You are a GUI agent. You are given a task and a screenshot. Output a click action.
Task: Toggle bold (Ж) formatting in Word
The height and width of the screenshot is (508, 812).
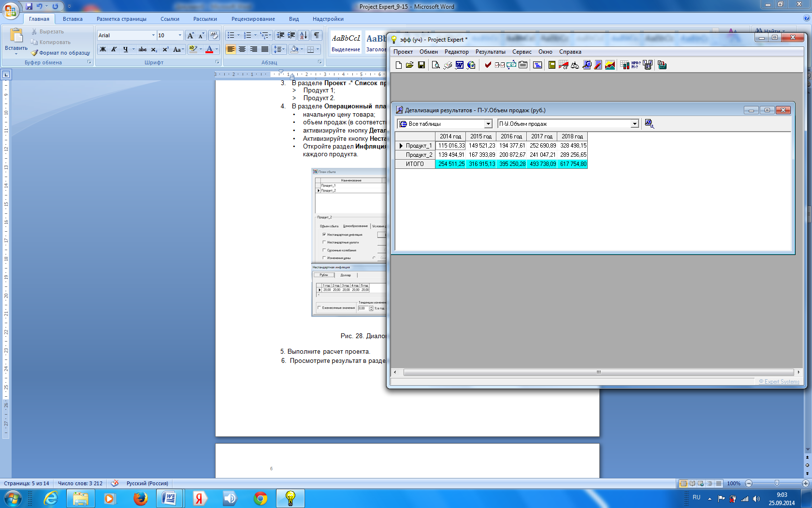[x=103, y=49]
